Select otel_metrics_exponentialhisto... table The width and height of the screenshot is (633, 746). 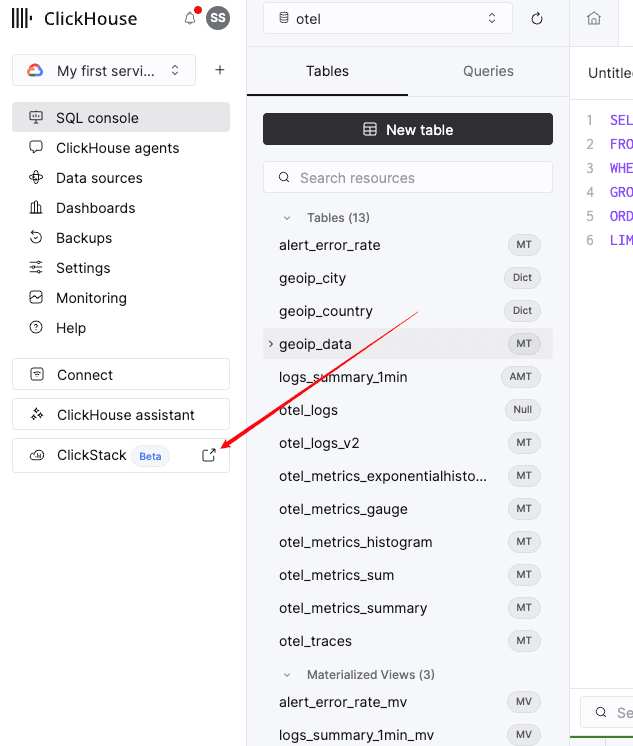[x=408, y=476]
